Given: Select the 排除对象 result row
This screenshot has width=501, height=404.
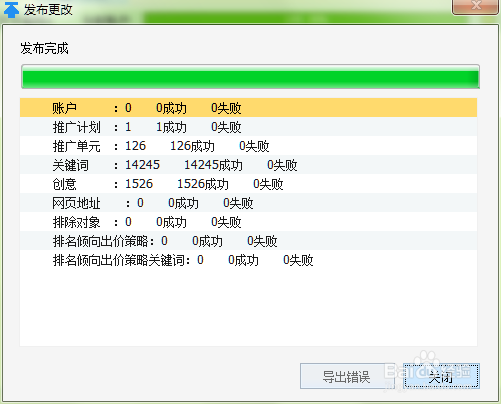Looking at the screenshot, I should pos(248,222).
